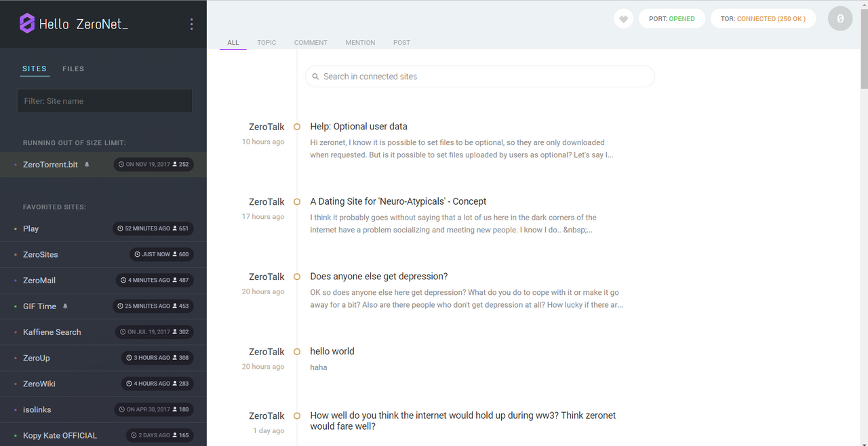Viewport: 868px width, 446px height.
Task: Select the SITES tab
Action: [x=35, y=68]
